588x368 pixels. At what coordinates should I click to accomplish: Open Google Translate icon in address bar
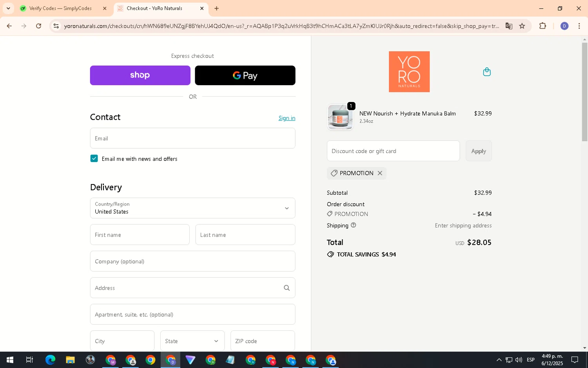click(x=509, y=26)
